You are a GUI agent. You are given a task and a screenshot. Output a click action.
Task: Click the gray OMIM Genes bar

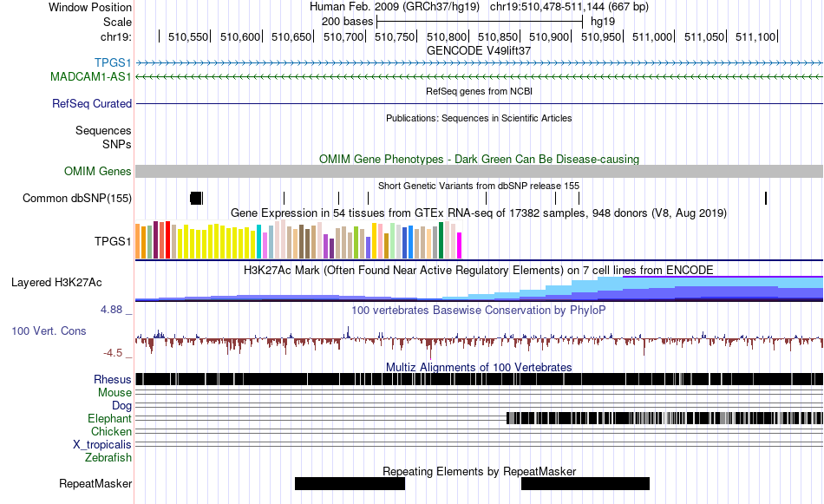(479, 172)
